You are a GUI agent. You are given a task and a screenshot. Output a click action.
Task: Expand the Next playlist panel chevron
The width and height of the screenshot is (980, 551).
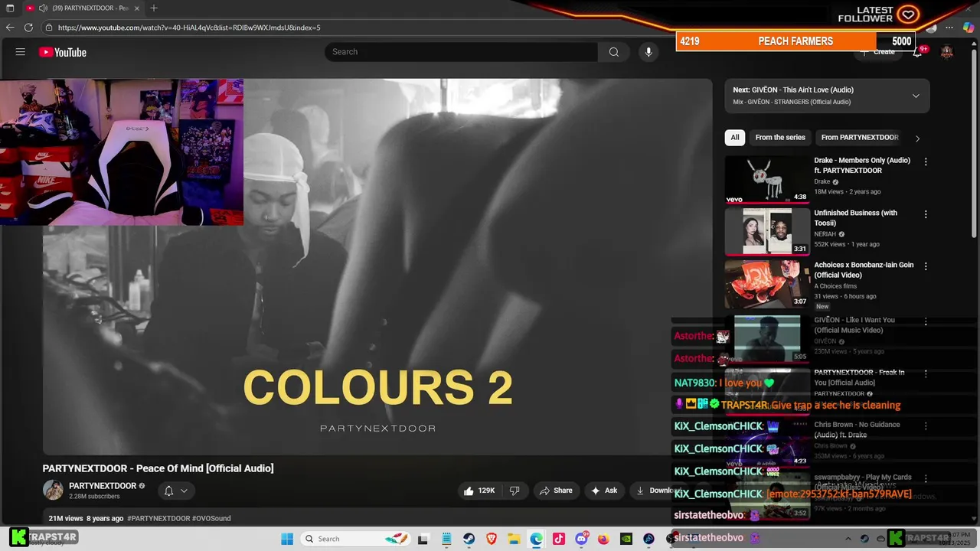(916, 96)
